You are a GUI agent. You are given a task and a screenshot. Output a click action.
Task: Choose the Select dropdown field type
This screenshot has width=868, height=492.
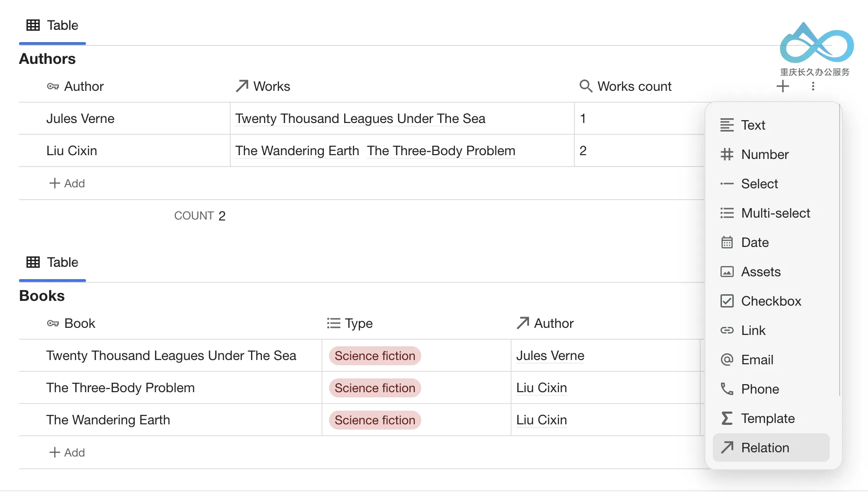pos(771,184)
